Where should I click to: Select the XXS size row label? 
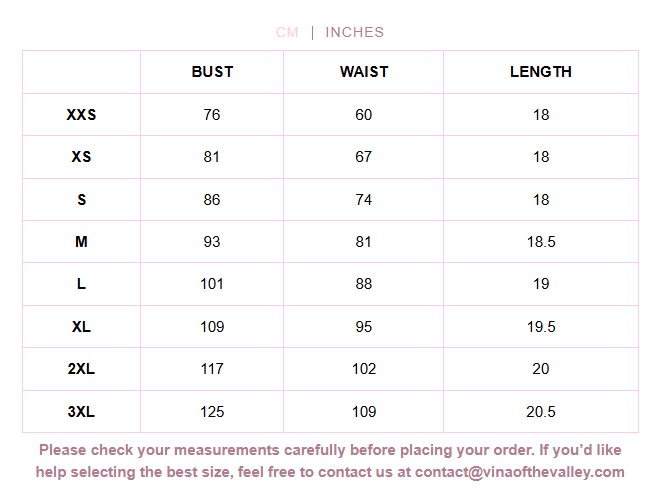(81, 115)
